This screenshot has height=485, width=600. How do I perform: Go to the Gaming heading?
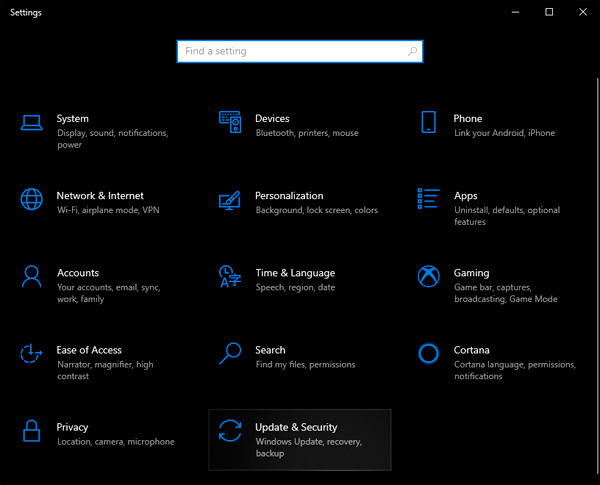471,273
